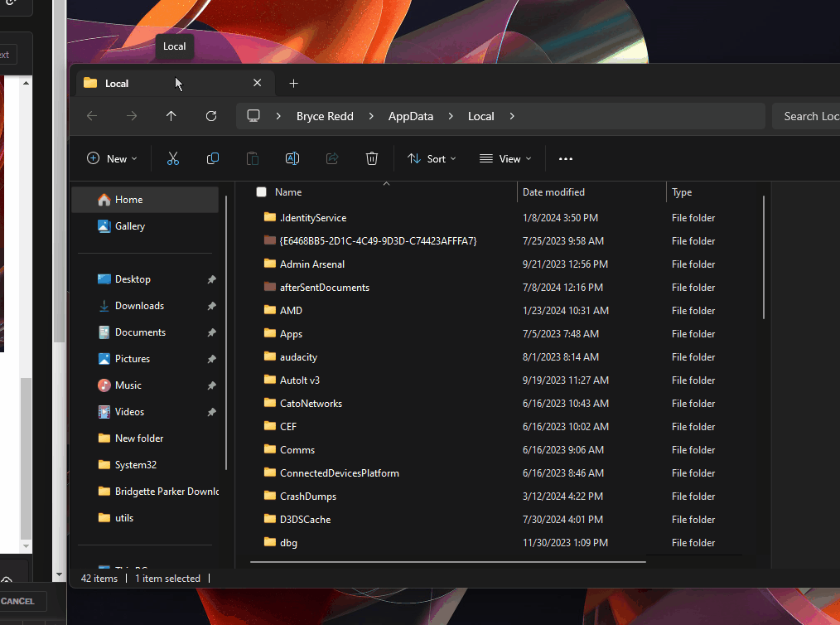The image size is (840, 625).
Task: Click the audacity folder icon
Action: pos(270,356)
